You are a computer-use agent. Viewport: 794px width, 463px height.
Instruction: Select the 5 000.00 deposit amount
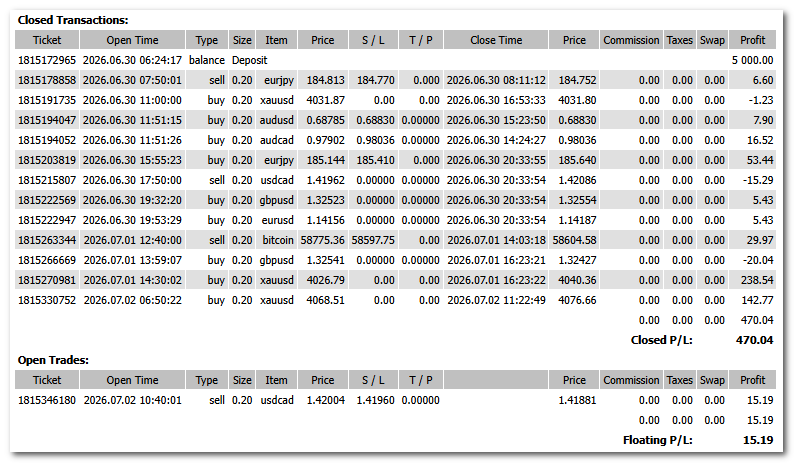pyautogui.click(x=752, y=60)
